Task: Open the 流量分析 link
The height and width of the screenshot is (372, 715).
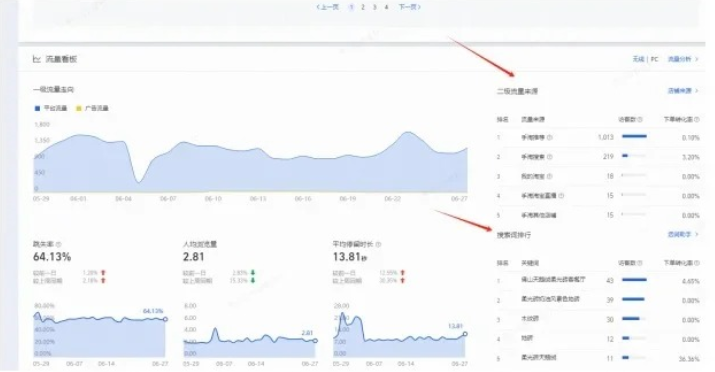Action: point(683,59)
